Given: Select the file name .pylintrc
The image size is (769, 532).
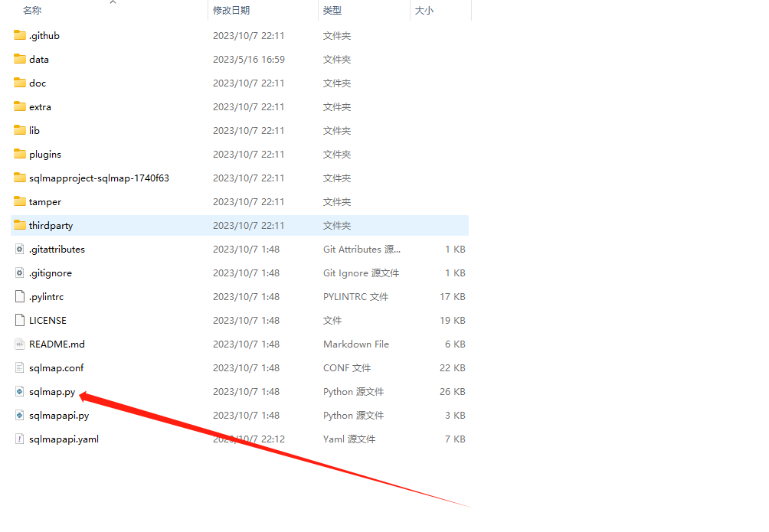Looking at the screenshot, I should 46,297.
